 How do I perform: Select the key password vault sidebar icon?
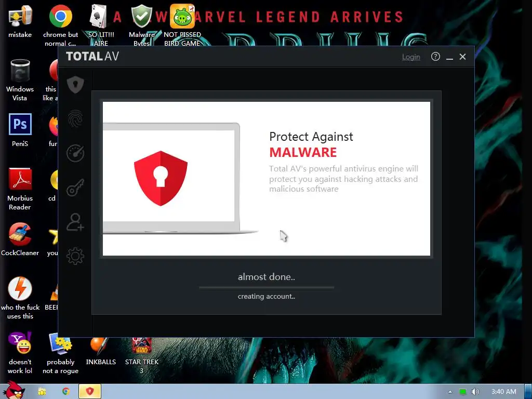(x=75, y=187)
